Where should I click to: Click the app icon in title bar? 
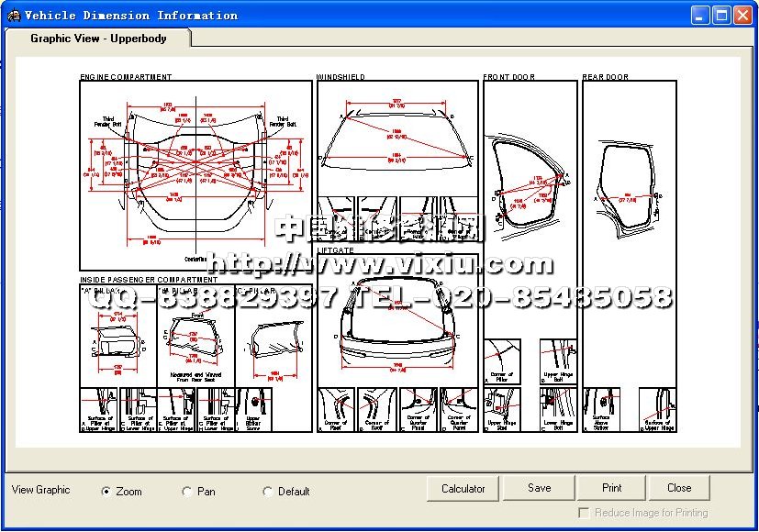[13, 16]
